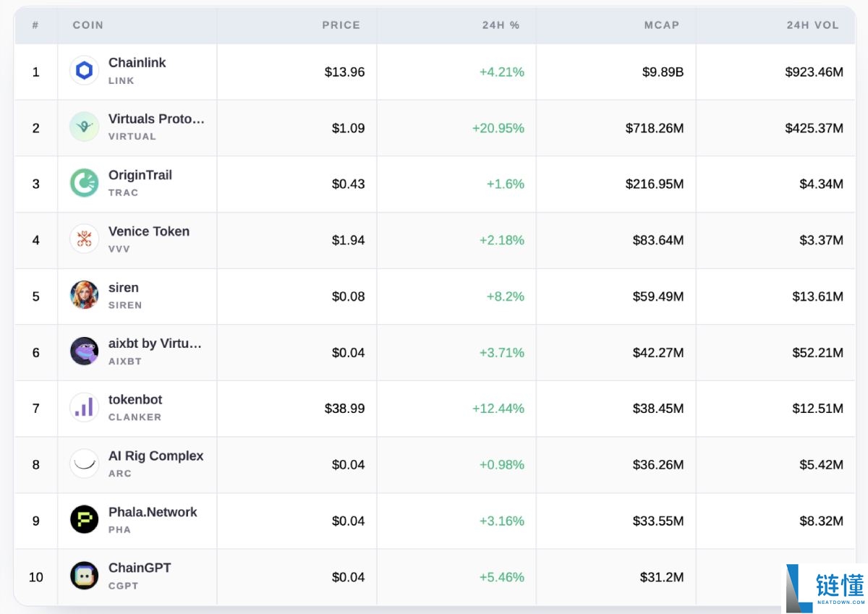
Task: Open the Venice Token coin link
Action: [x=149, y=231]
